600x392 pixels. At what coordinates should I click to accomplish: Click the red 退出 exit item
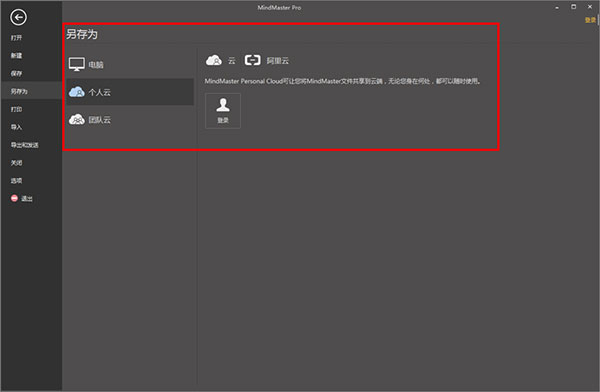tap(22, 198)
